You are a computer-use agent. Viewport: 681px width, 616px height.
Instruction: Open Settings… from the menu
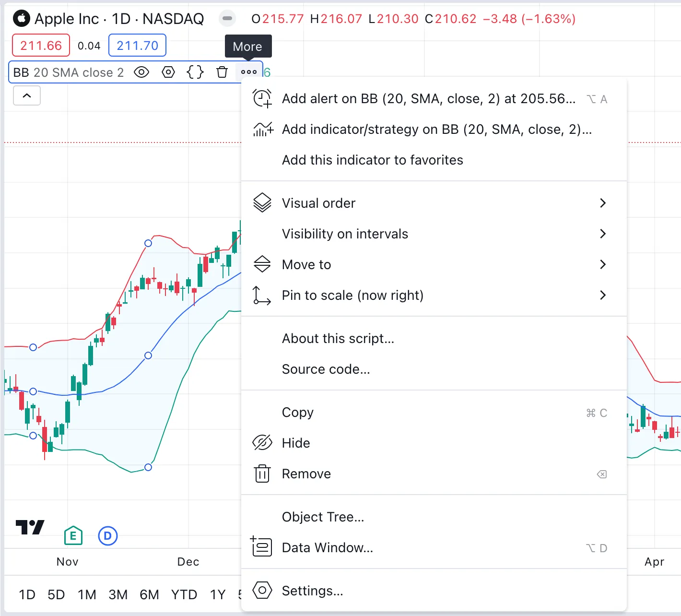point(312,591)
